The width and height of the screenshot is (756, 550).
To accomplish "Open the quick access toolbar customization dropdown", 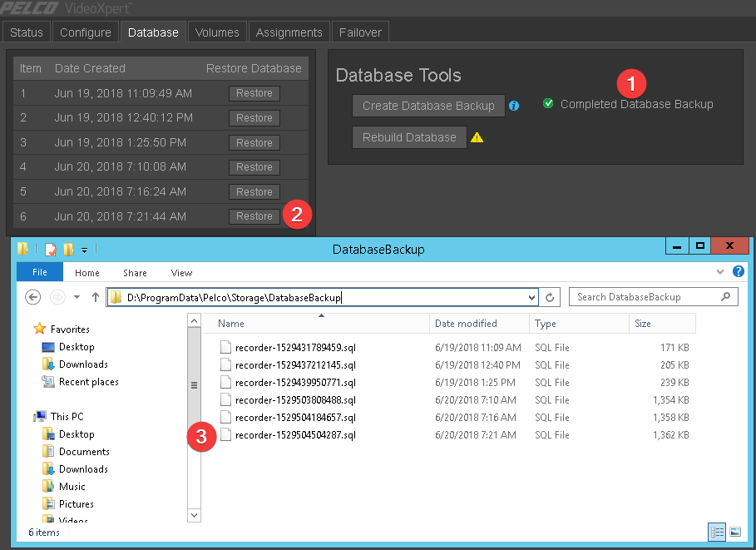I will pos(83,250).
